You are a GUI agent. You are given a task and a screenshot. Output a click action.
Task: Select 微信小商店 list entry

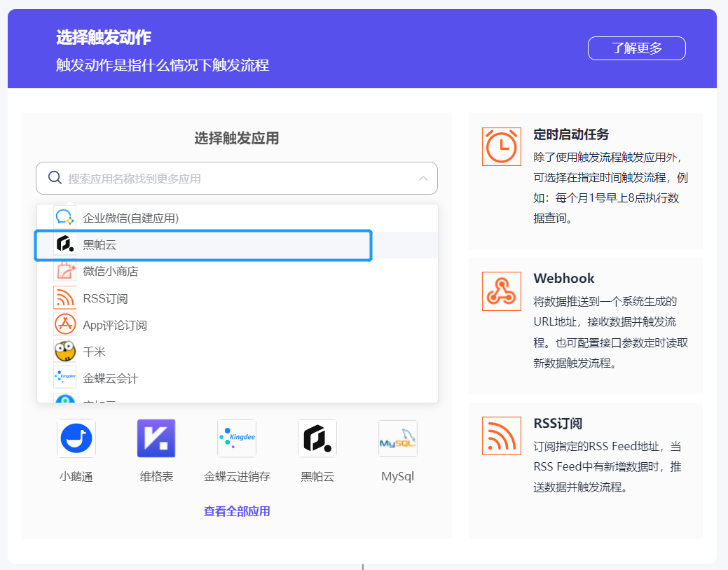(x=238, y=271)
